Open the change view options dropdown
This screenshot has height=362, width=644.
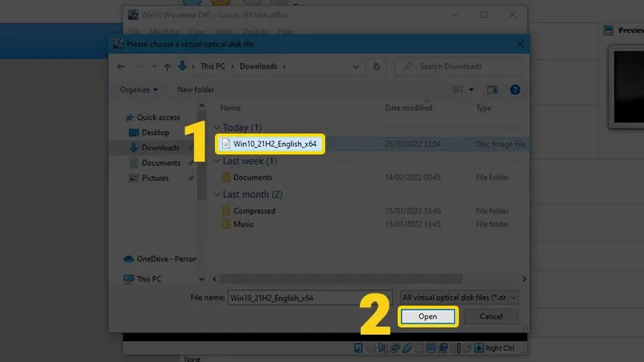472,89
